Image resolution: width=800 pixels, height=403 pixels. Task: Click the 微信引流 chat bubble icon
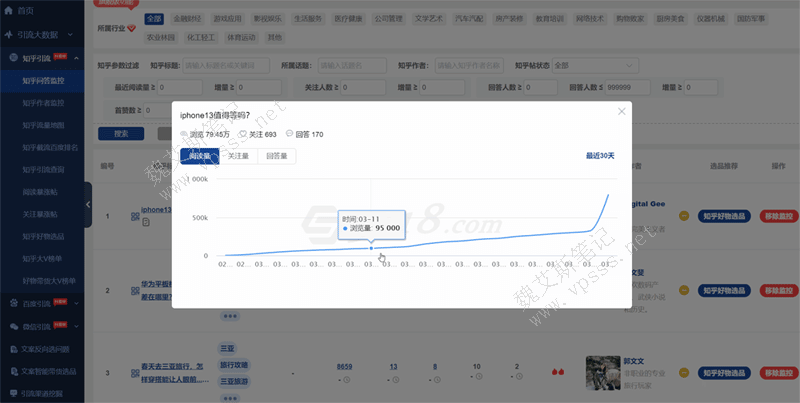point(9,326)
